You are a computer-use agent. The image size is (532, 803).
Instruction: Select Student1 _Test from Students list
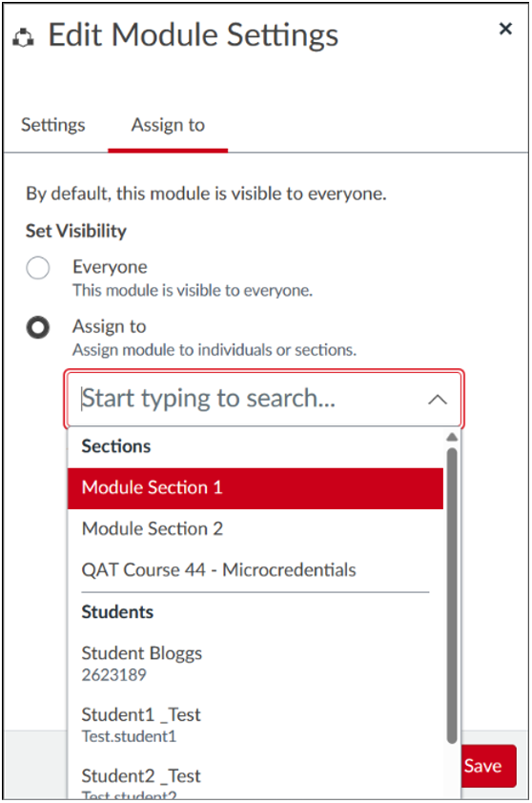click(x=256, y=725)
